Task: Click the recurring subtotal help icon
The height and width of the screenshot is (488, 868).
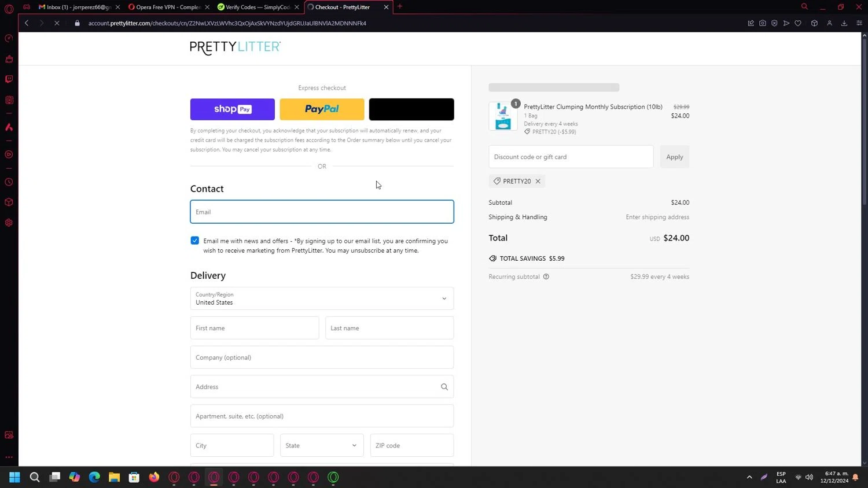Action: (546, 276)
